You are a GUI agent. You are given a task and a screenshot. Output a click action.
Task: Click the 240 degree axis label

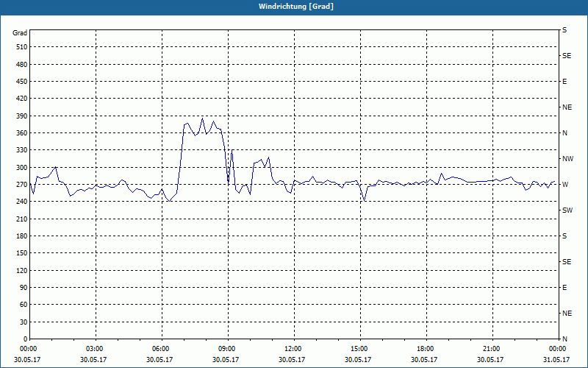coord(22,202)
